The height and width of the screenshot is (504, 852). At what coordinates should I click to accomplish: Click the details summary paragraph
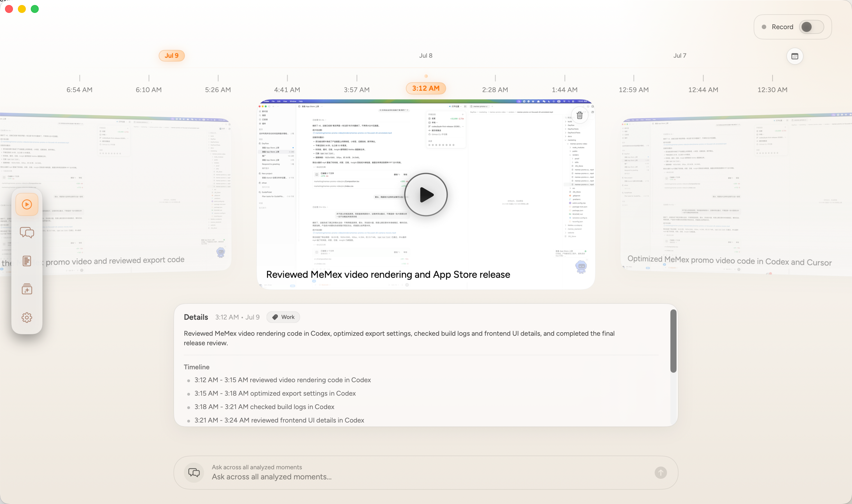coord(399,338)
